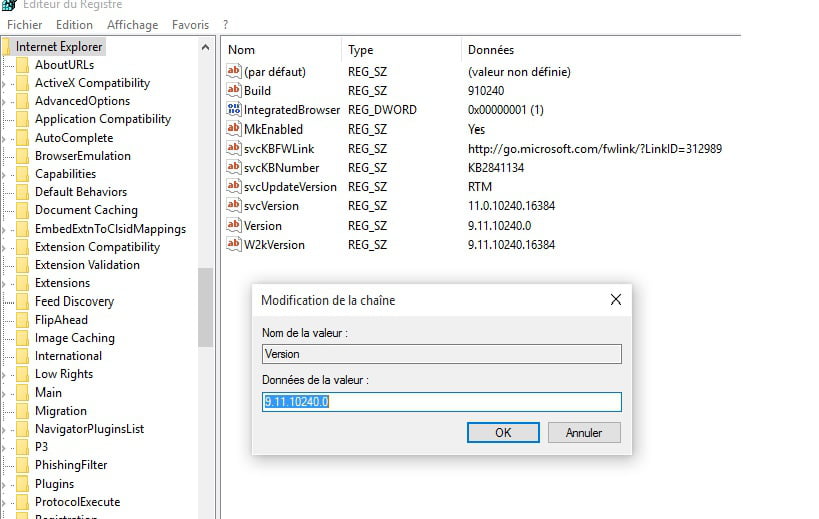Click the REG_DWORD type cell
Image resolution: width=819 pixels, height=519 pixels.
tap(382, 110)
